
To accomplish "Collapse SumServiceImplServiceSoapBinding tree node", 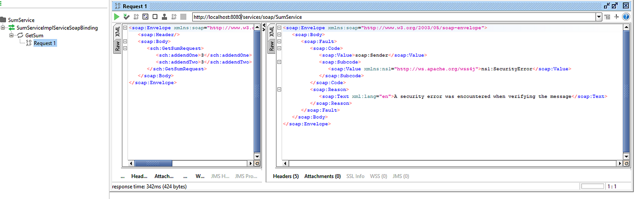I will tap(3, 28).
